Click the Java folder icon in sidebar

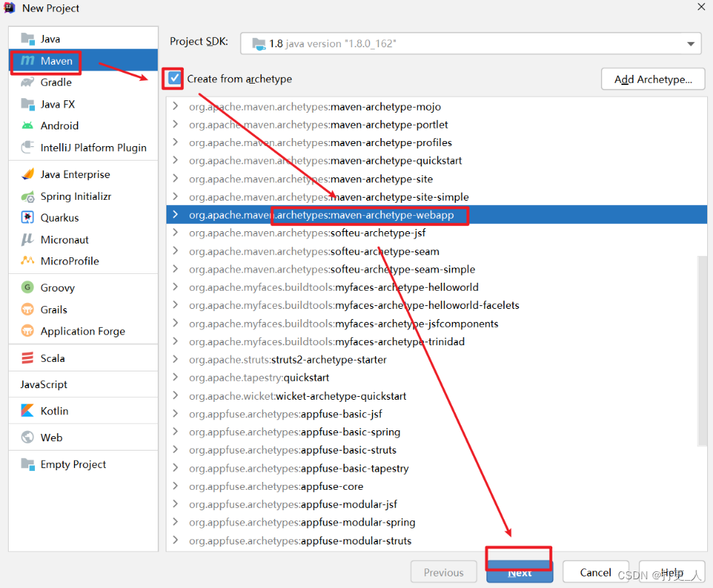(x=28, y=39)
